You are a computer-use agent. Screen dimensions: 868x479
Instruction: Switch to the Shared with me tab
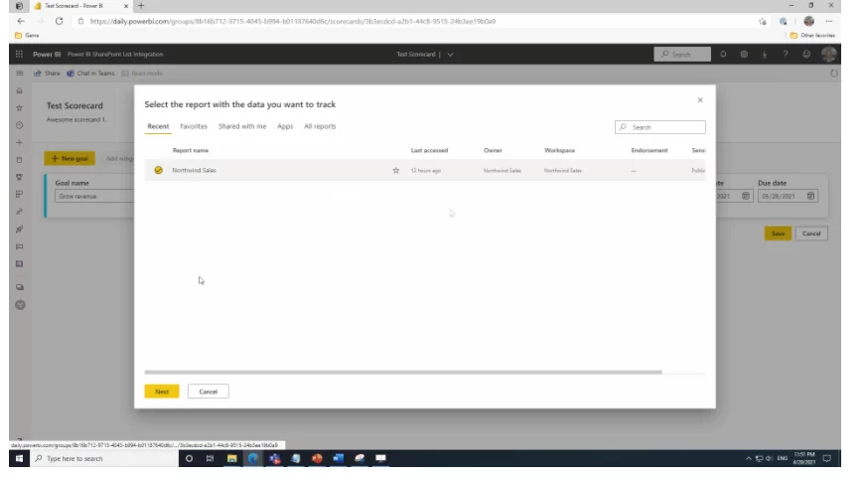(x=242, y=126)
